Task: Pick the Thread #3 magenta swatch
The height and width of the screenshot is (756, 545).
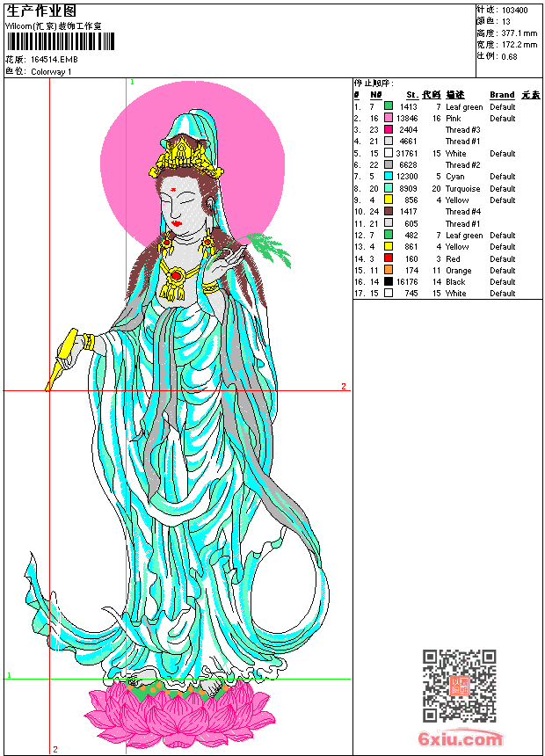Action: click(x=389, y=129)
